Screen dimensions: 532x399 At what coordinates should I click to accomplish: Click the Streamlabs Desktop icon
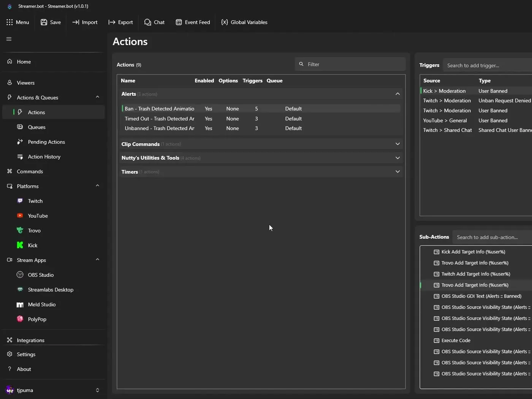(x=20, y=289)
